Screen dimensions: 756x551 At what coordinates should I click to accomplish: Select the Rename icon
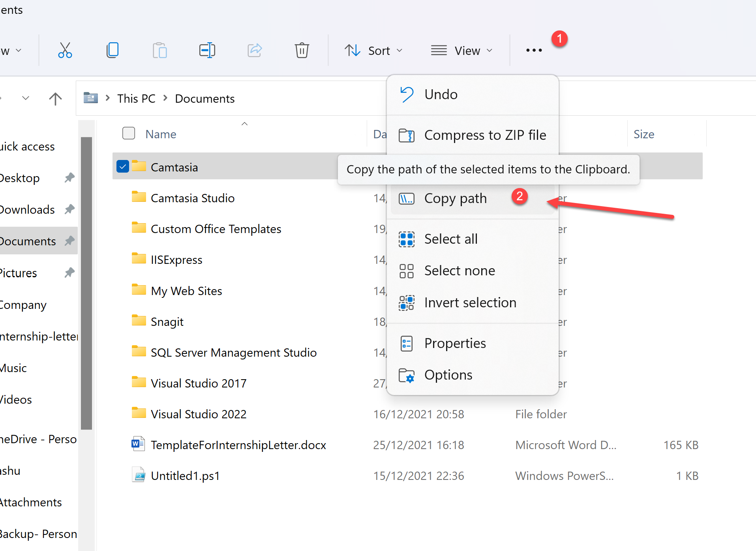tap(207, 50)
